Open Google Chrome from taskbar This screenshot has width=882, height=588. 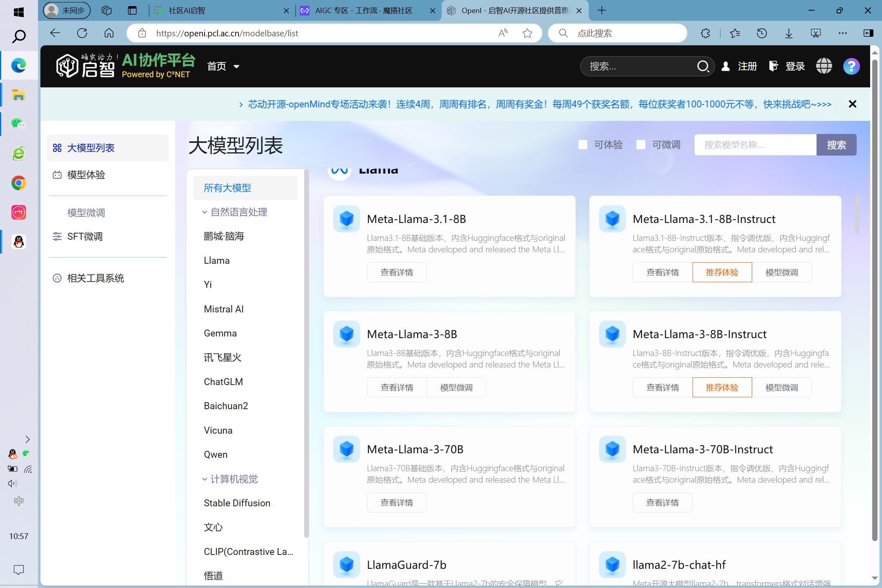(19, 183)
